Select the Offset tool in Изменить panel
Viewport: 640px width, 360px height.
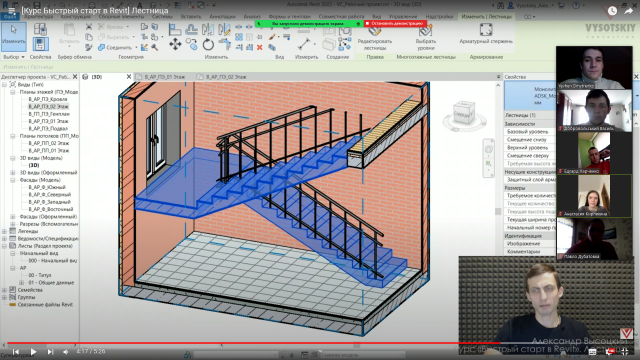pyautogui.click(x=191, y=29)
